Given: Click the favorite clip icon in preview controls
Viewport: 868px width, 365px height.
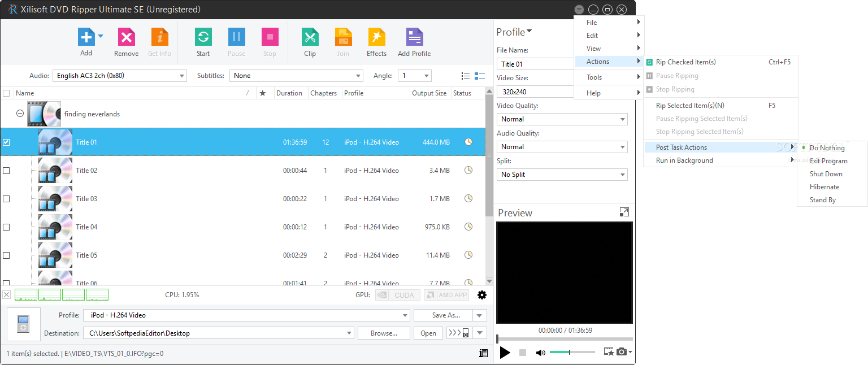Looking at the screenshot, I should 609,352.
